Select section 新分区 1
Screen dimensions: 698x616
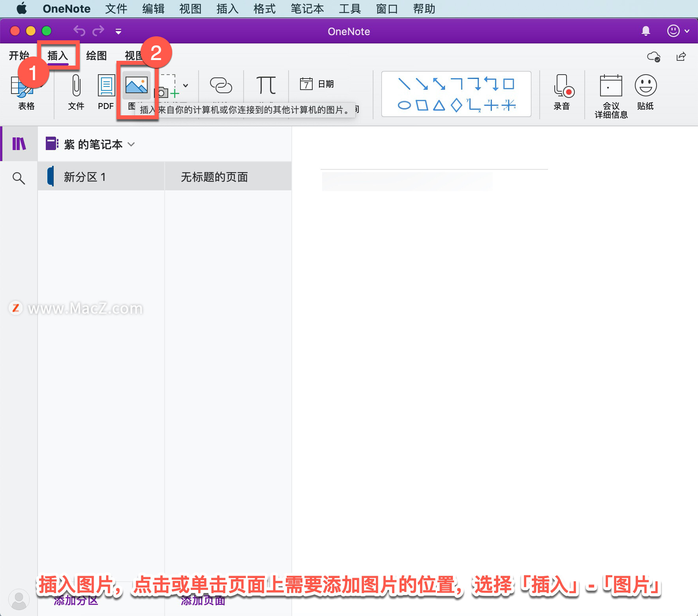tap(101, 177)
